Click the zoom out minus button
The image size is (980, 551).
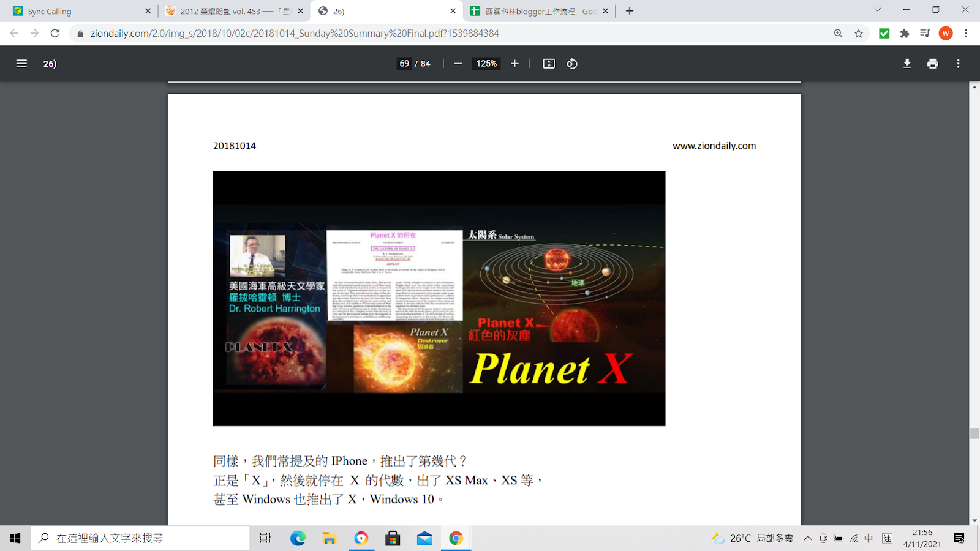pyautogui.click(x=458, y=64)
